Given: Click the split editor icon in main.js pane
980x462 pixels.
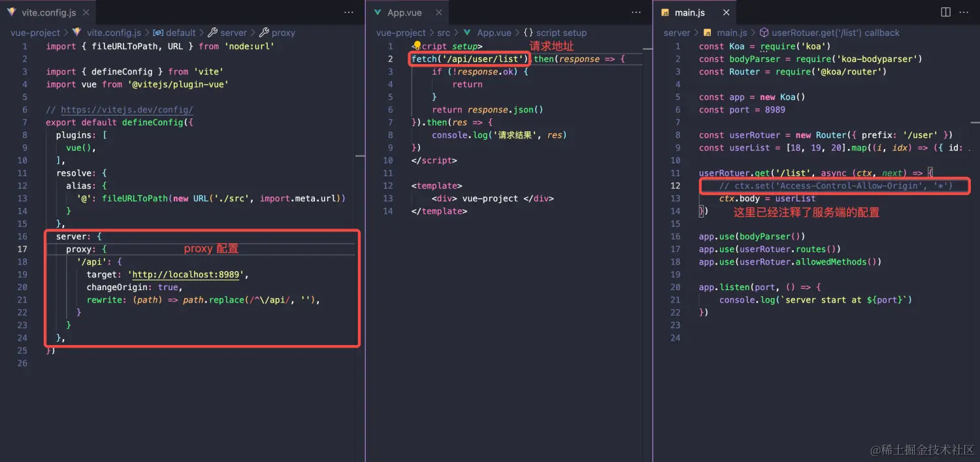Looking at the screenshot, I should click(945, 12).
